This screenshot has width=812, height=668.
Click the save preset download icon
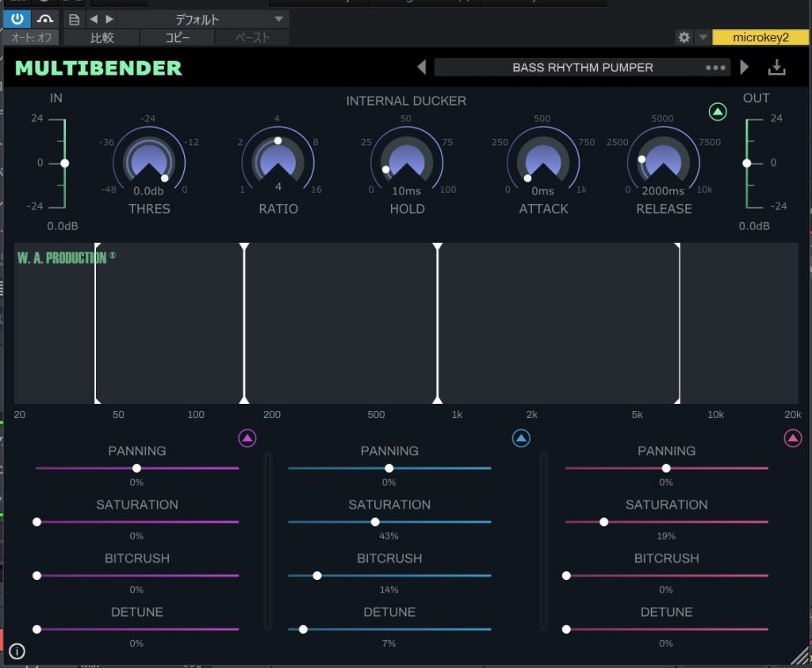pos(776,67)
